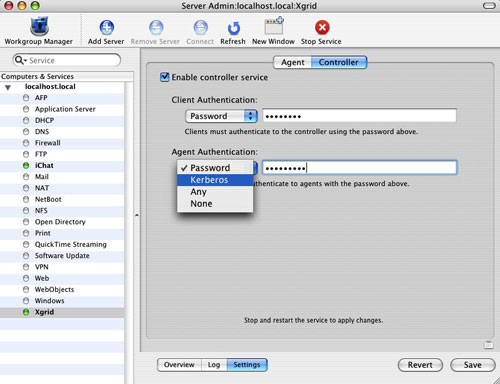This screenshot has width=500, height=384.
Task: Click the Add Server toolbar icon
Action: coord(107,28)
